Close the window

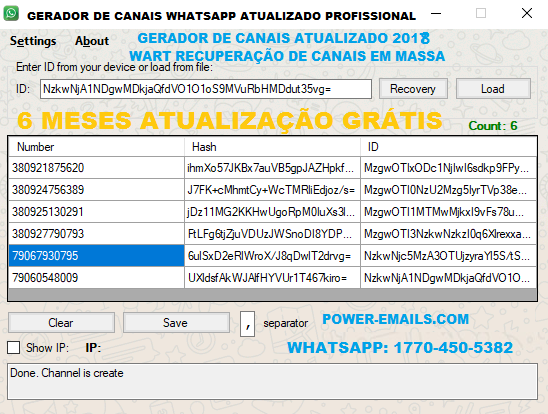527,14
